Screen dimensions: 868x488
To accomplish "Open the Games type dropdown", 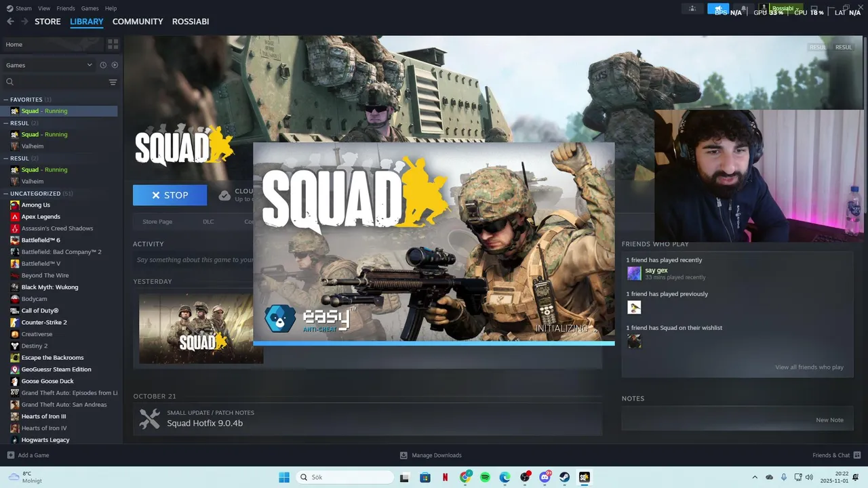I will [x=49, y=65].
